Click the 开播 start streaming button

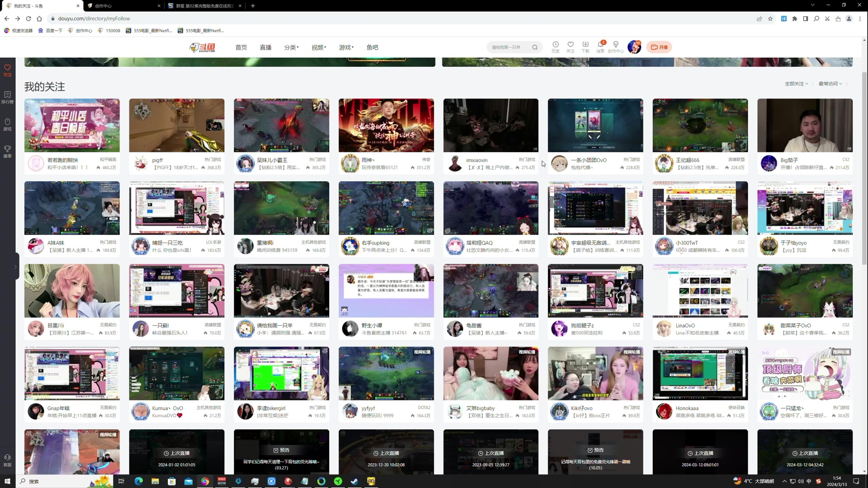tap(659, 47)
